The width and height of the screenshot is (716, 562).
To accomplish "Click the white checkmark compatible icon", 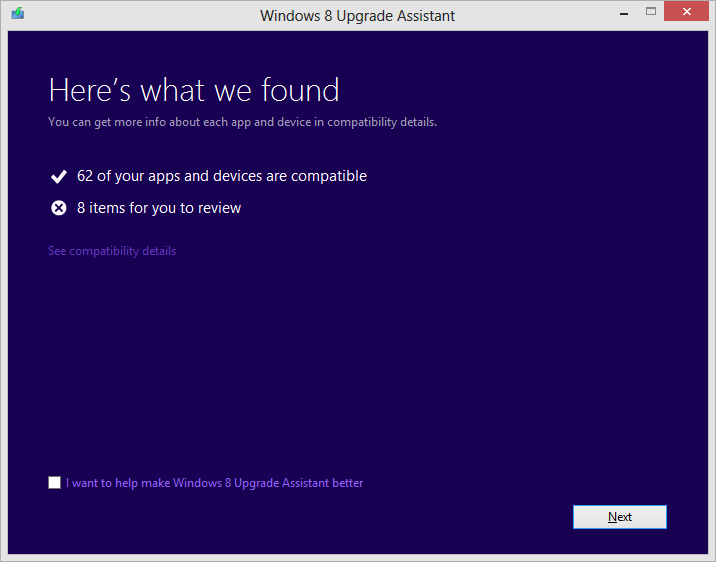I will click(x=58, y=176).
